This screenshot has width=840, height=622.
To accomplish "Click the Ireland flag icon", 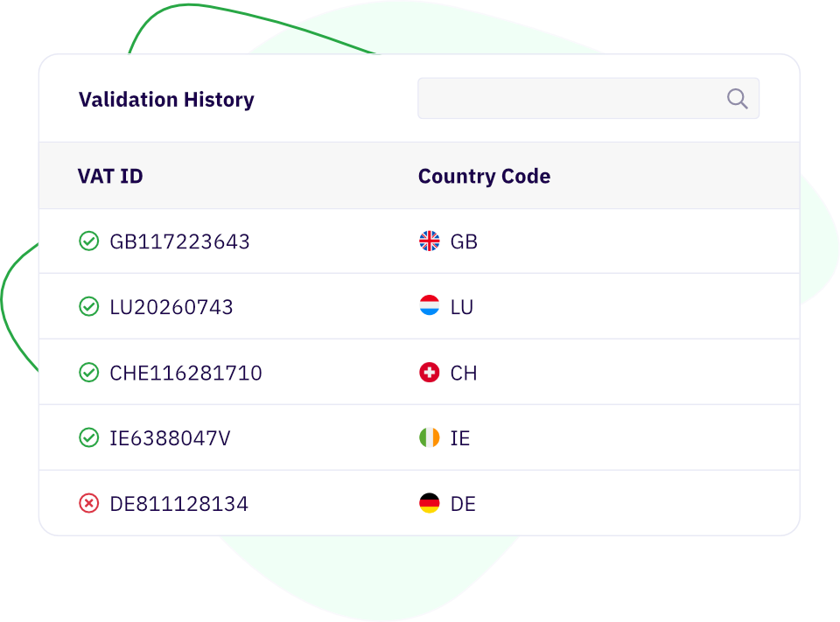I will (x=429, y=438).
